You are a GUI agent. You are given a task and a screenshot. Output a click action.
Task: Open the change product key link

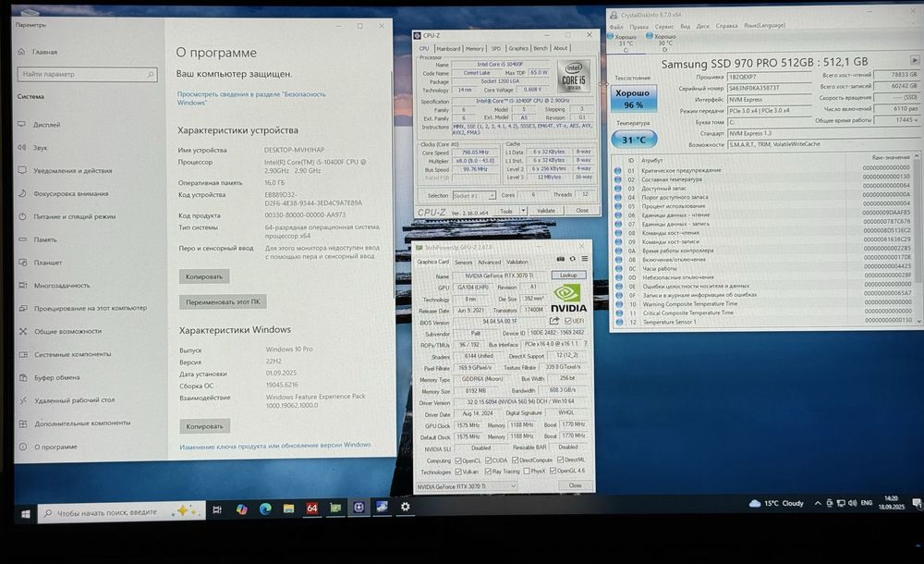pos(275,446)
